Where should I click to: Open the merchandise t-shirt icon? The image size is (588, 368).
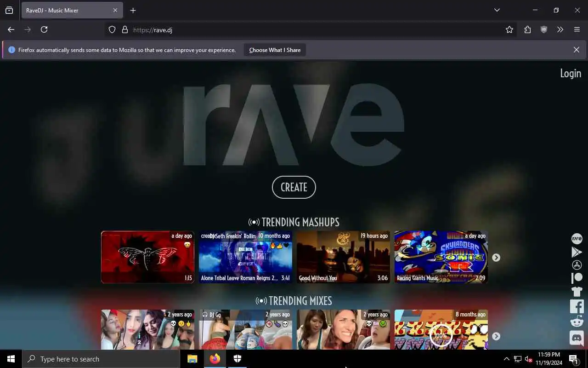coord(577,292)
